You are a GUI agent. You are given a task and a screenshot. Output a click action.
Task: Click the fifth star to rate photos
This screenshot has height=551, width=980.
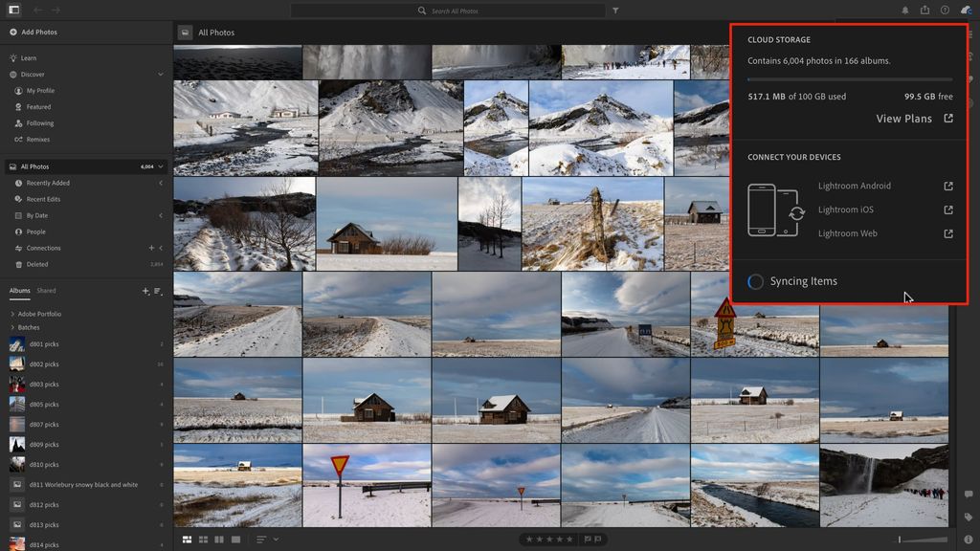coord(569,539)
